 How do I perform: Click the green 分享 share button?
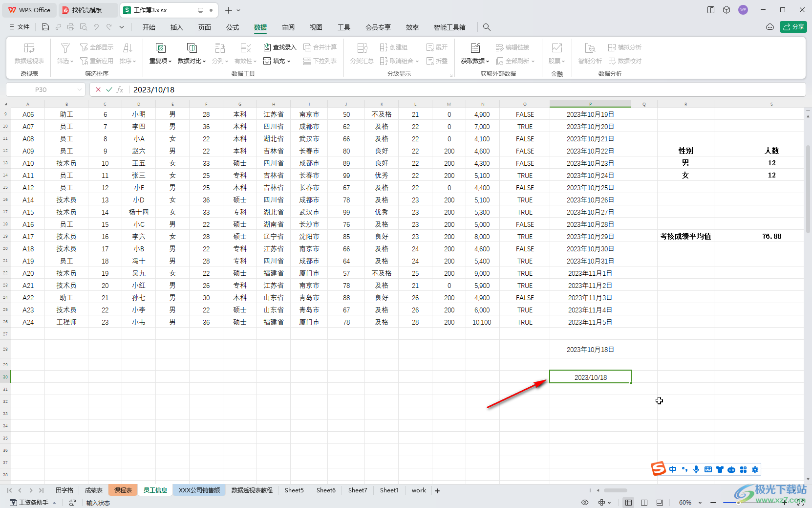[x=793, y=27]
